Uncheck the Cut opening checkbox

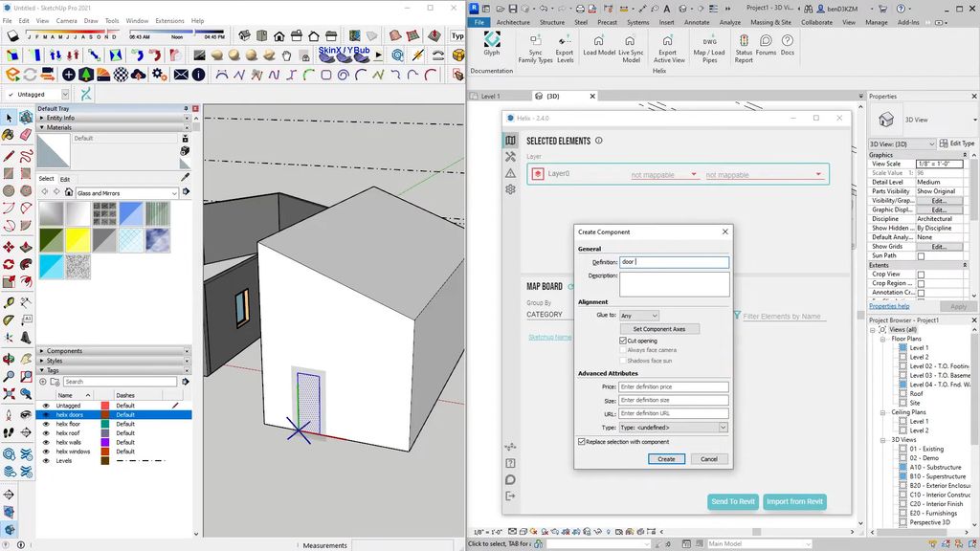pos(623,341)
